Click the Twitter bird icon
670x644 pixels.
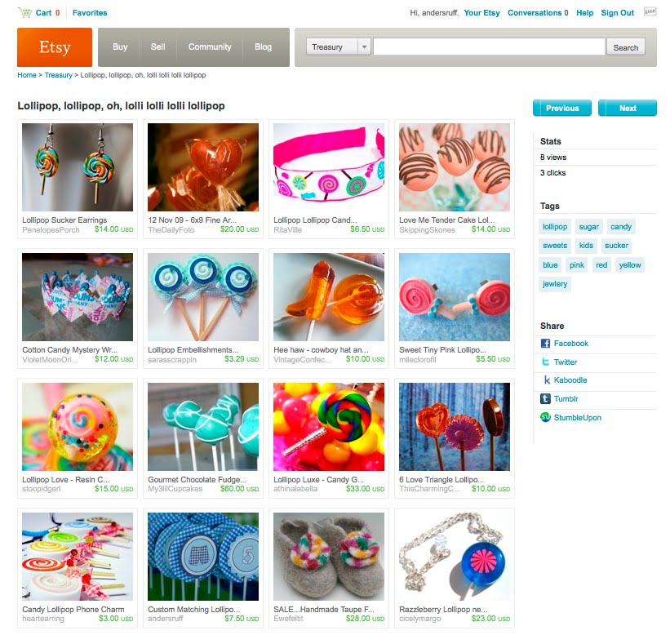(x=545, y=362)
